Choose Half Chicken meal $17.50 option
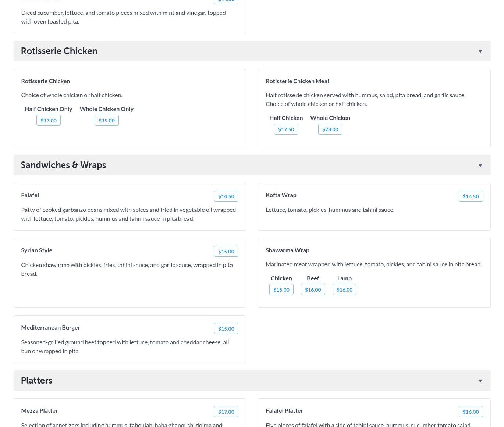Screen dimensions: 504x427 click(x=286, y=129)
